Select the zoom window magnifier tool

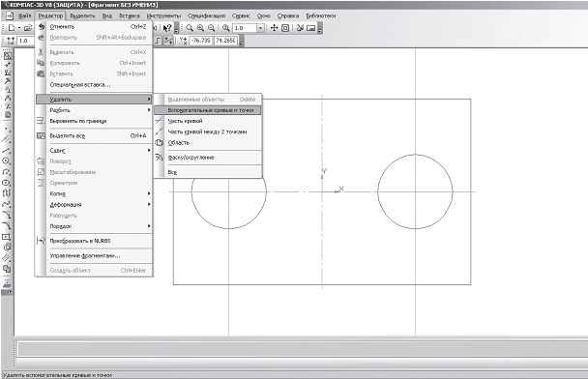(190, 28)
